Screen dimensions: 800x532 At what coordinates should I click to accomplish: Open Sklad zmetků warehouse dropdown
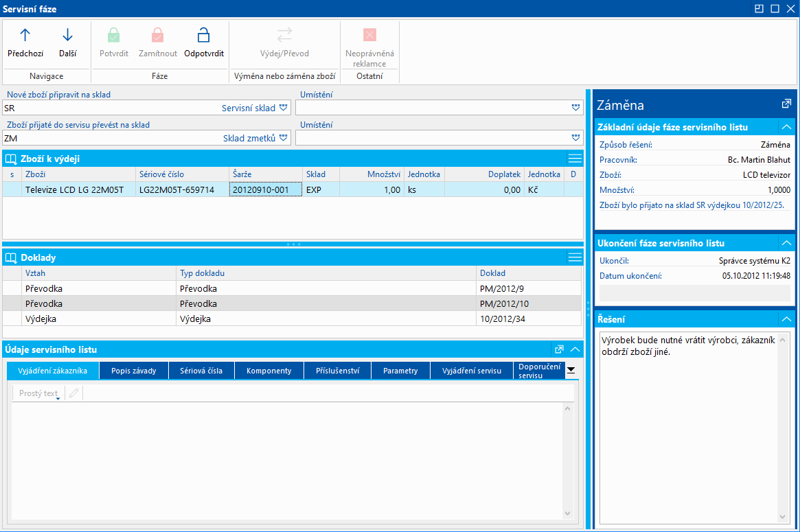[x=283, y=138]
